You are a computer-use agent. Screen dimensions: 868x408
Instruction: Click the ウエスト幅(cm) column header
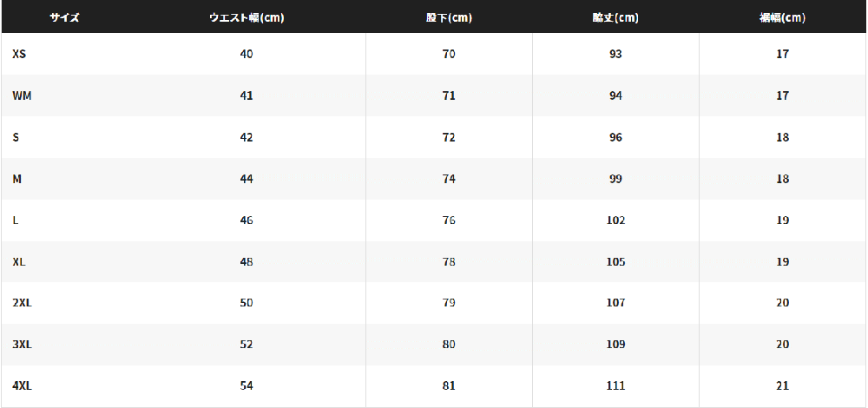click(247, 17)
